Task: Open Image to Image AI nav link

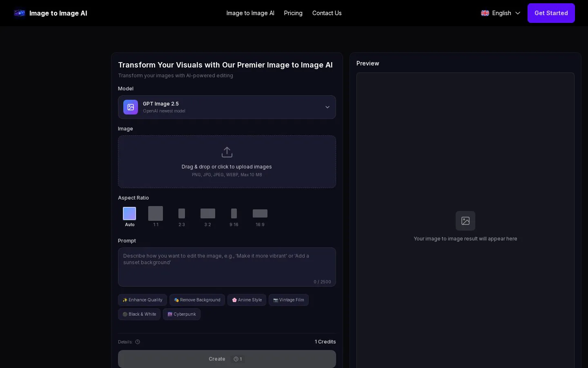Action: (250, 13)
